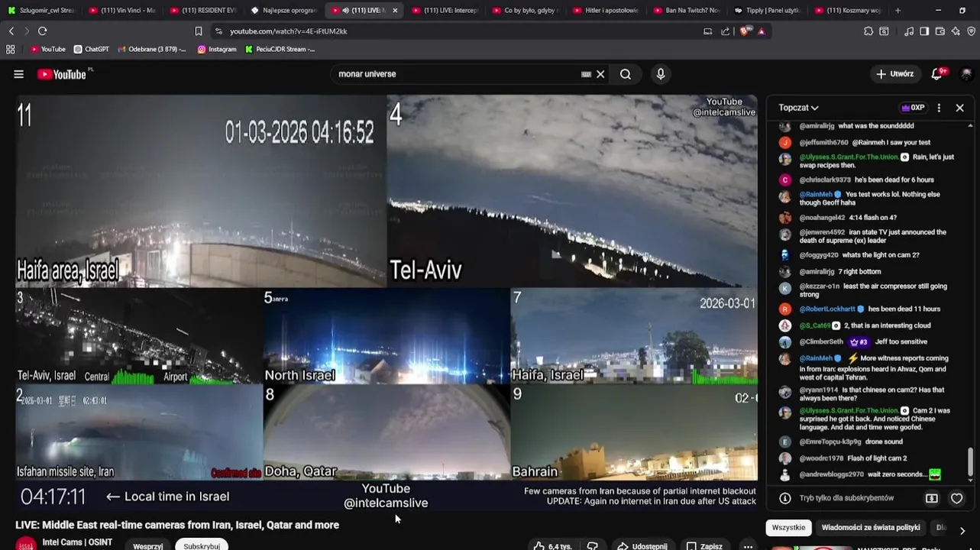Open the account avatar menu
Image resolution: width=980 pixels, height=550 pixels.
tap(966, 74)
